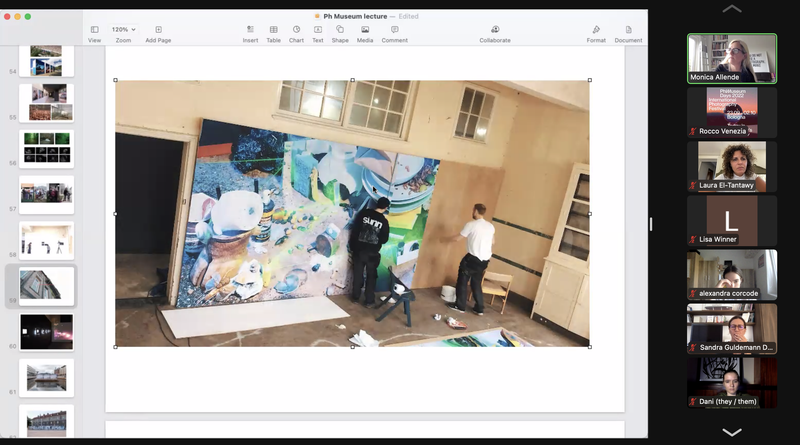Select page 60 thumbnail
The height and width of the screenshot is (445, 800).
point(46,332)
